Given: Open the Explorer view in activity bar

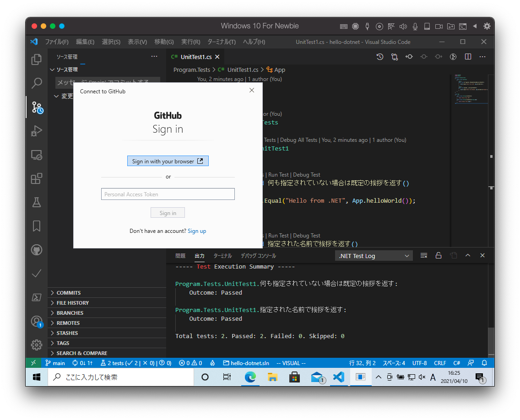Looking at the screenshot, I should [37, 59].
